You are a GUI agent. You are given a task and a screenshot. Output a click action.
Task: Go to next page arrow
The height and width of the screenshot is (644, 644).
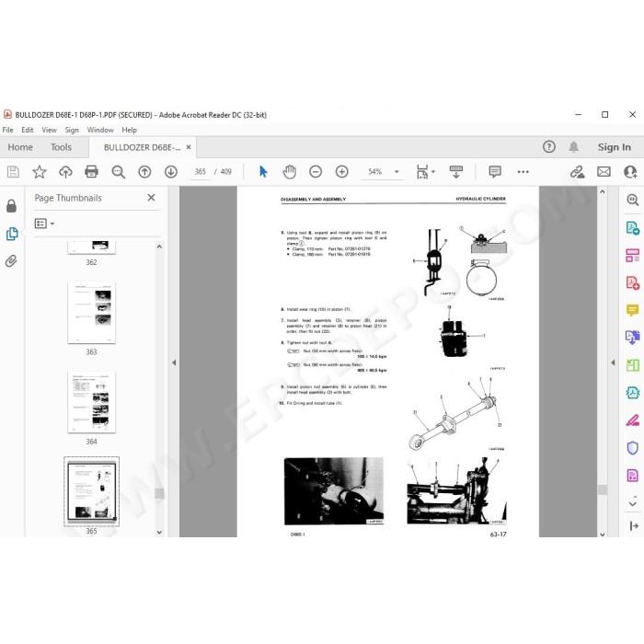[171, 172]
